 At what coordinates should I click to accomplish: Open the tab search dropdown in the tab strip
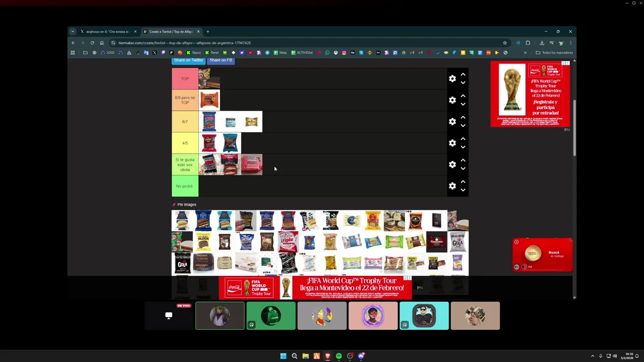pyautogui.click(x=72, y=32)
